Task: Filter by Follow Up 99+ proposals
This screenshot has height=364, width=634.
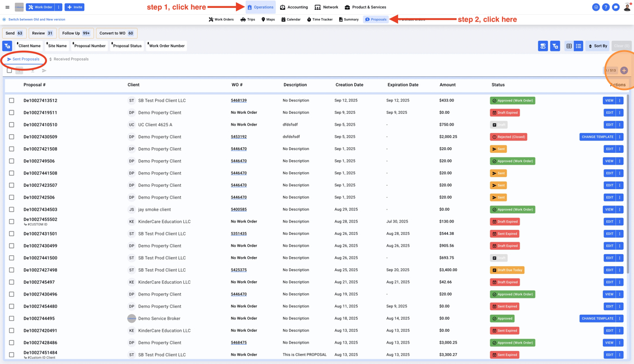Action: [76, 33]
